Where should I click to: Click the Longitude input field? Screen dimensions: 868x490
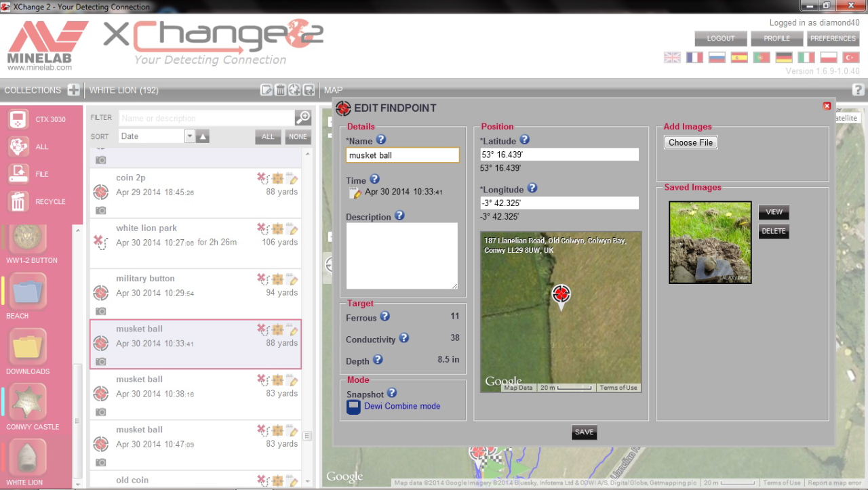pyautogui.click(x=560, y=203)
